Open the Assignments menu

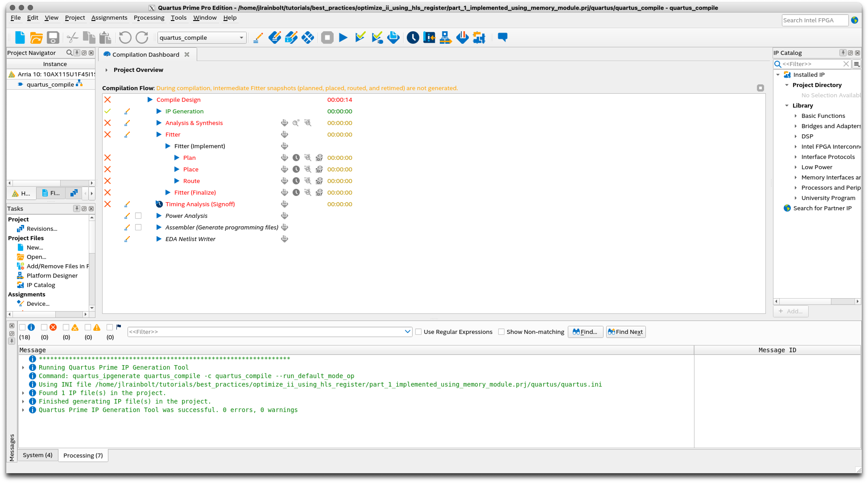[109, 18]
